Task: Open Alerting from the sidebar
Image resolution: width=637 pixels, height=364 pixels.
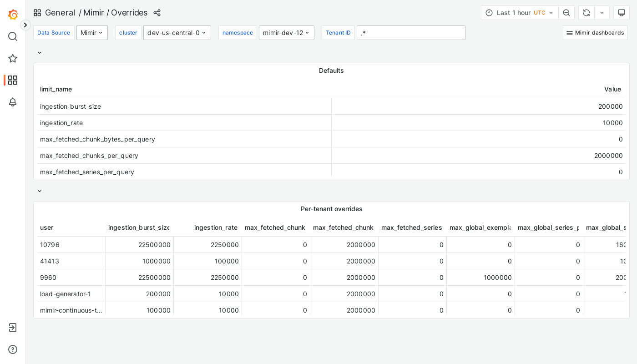Action: [13, 102]
